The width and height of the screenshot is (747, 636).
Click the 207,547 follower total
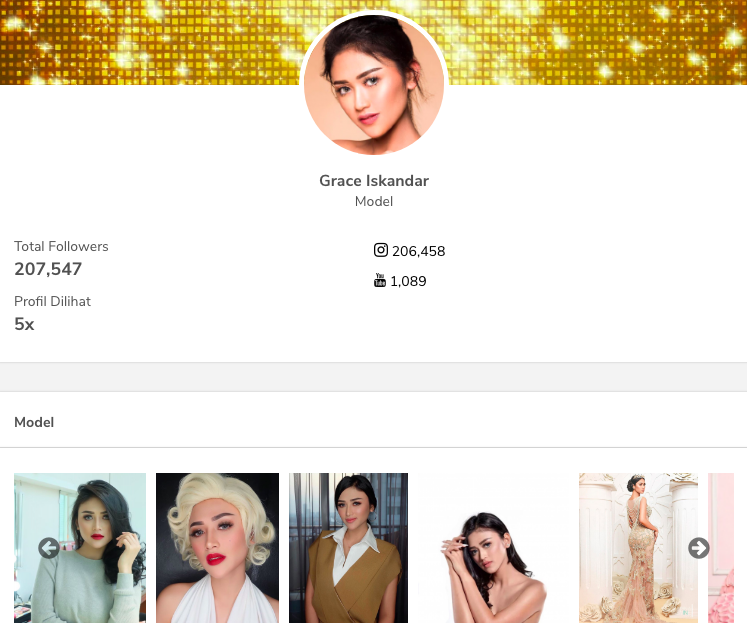[48, 269]
